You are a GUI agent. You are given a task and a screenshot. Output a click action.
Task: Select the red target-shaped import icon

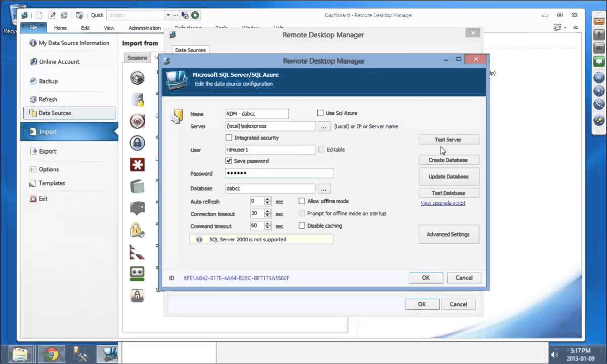coord(137,121)
